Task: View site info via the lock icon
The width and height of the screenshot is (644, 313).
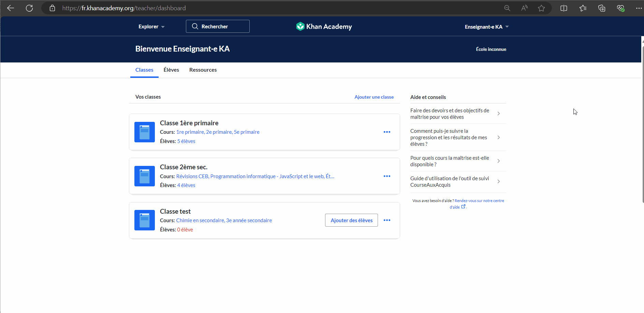Action: coord(52,8)
